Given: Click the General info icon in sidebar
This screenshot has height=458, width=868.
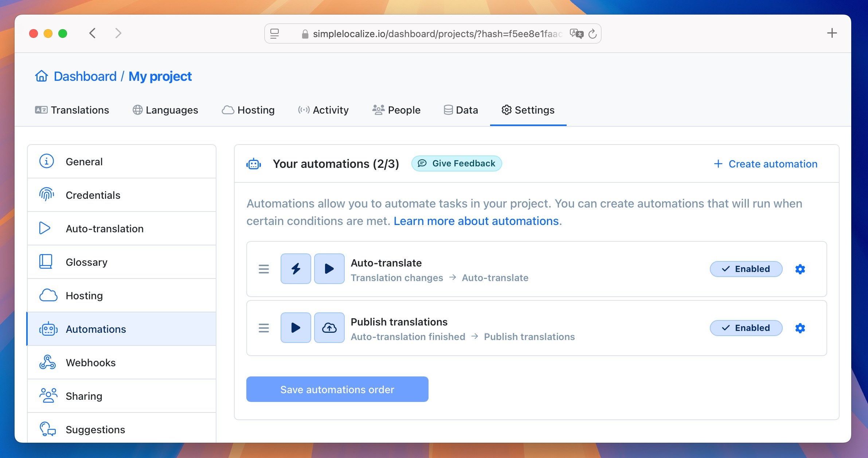Looking at the screenshot, I should (x=47, y=161).
